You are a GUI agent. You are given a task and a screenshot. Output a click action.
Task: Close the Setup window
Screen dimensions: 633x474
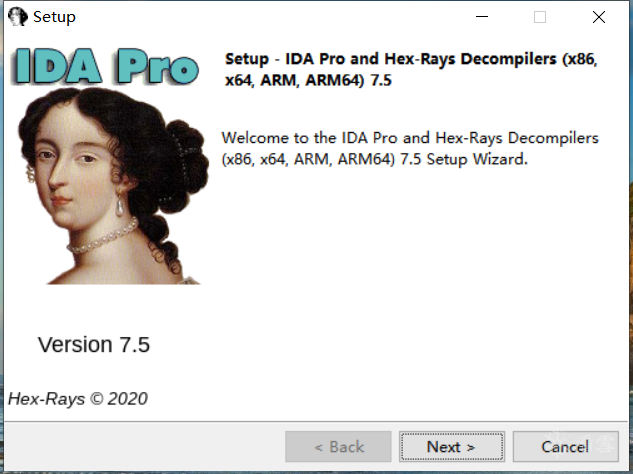(599, 17)
